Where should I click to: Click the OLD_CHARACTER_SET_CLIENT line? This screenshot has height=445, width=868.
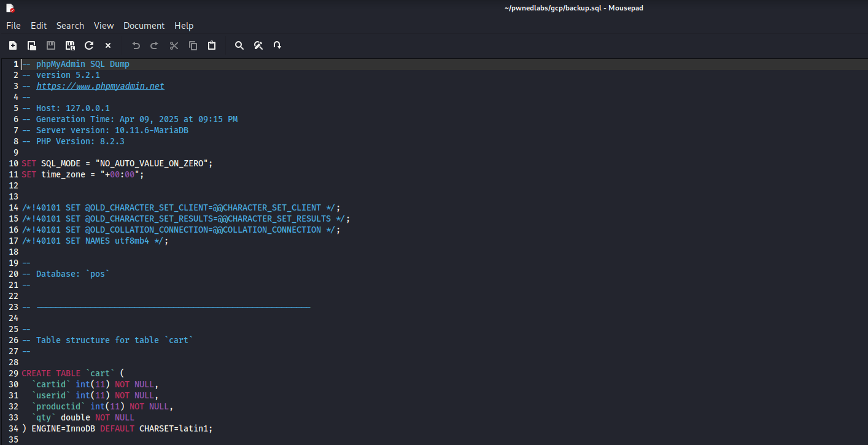(x=181, y=207)
